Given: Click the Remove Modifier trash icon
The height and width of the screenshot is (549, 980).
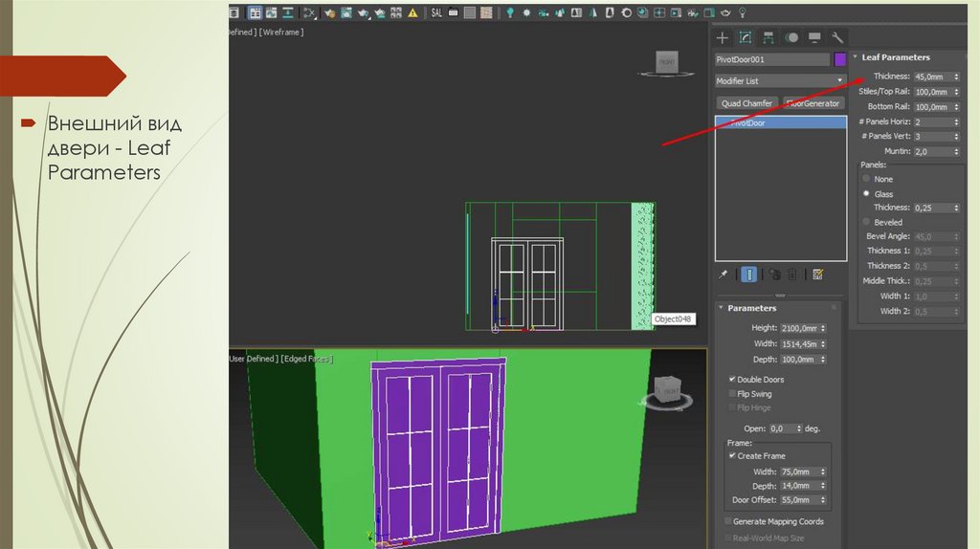Looking at the screenshot, I should click(792, 274).
